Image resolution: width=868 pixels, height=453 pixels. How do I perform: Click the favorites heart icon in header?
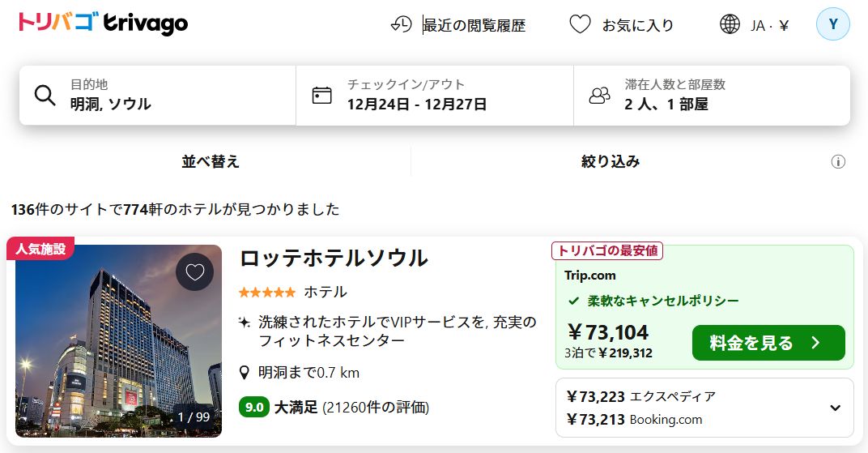pos(580,25)
